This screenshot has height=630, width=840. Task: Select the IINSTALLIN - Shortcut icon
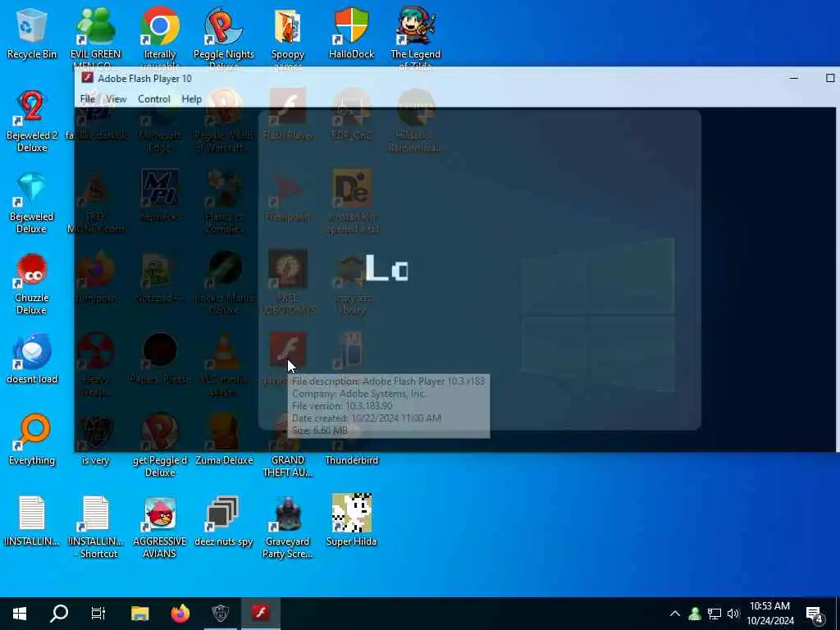coord(95,527)
